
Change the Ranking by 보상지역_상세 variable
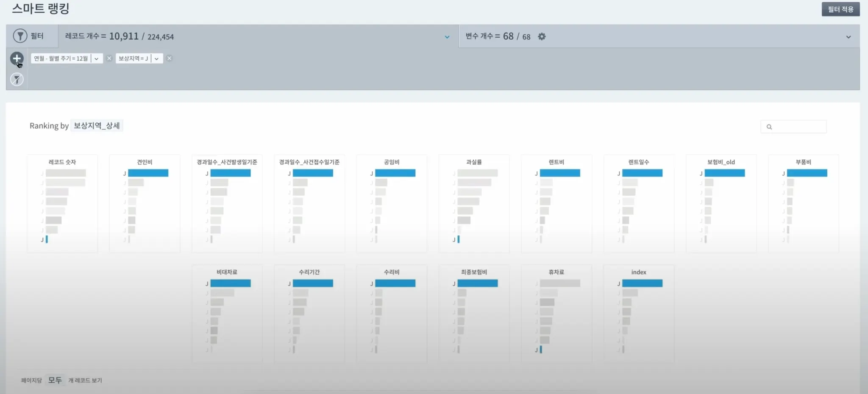[97, 126]
